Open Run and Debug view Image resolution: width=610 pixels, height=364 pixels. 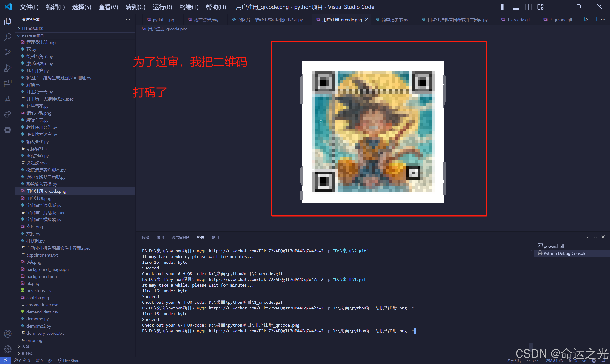[8, 68]
